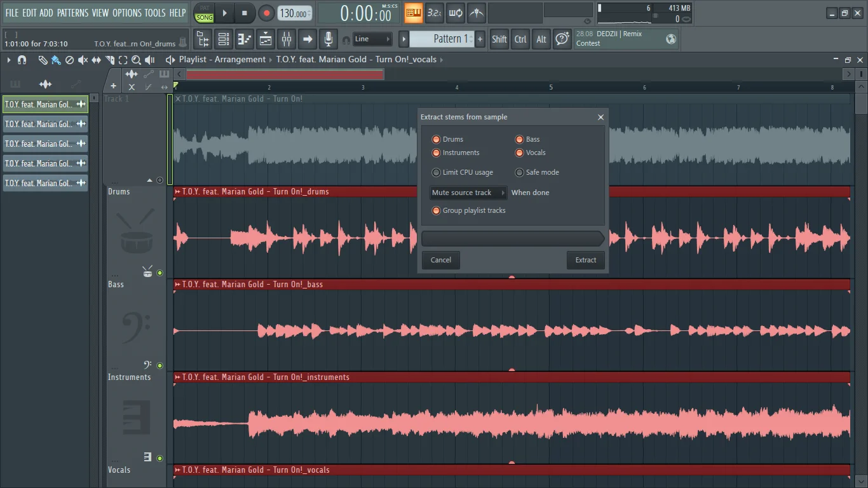Click the Stop transport button
The width and height of the screenshot is (868, 488).
[x=245, y=13]
